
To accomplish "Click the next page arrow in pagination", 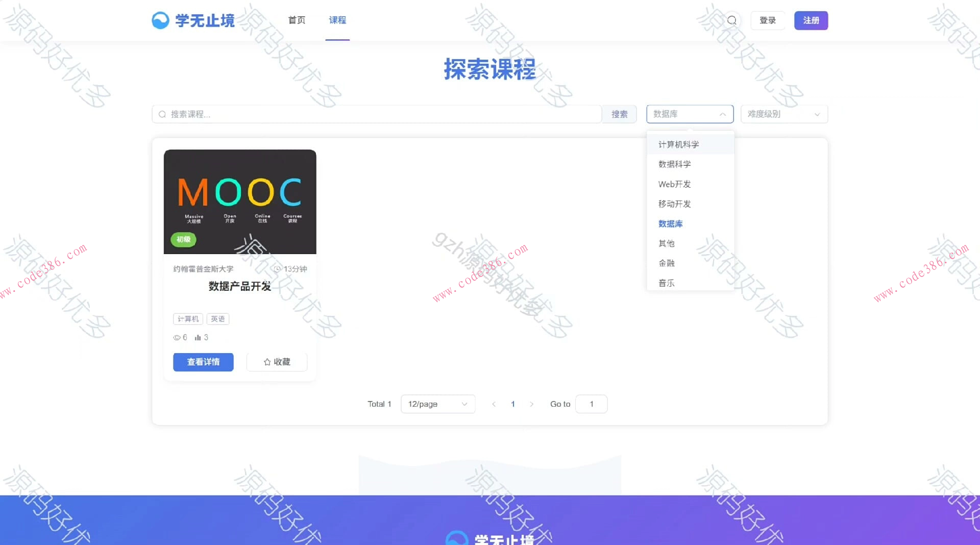I will click(532, 404).
